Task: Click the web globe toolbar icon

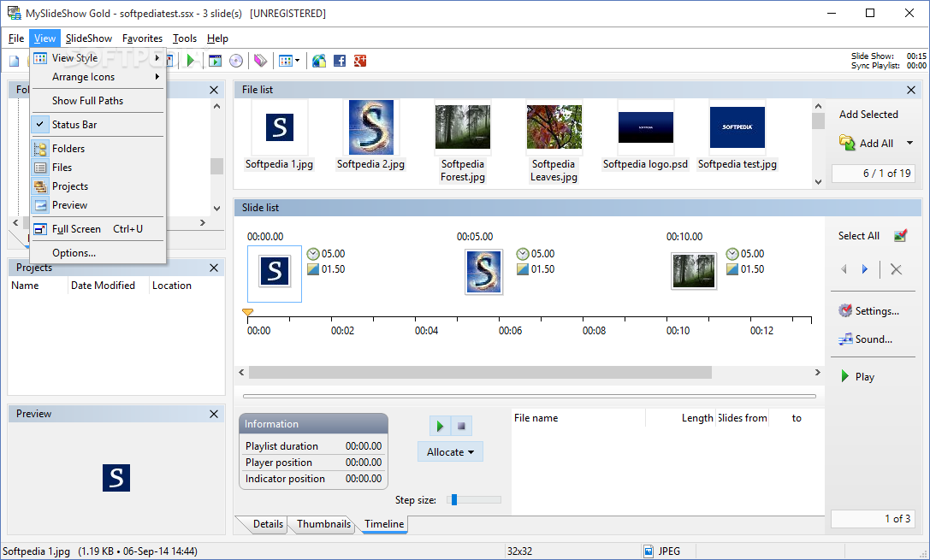Action: tap(319, 61)
